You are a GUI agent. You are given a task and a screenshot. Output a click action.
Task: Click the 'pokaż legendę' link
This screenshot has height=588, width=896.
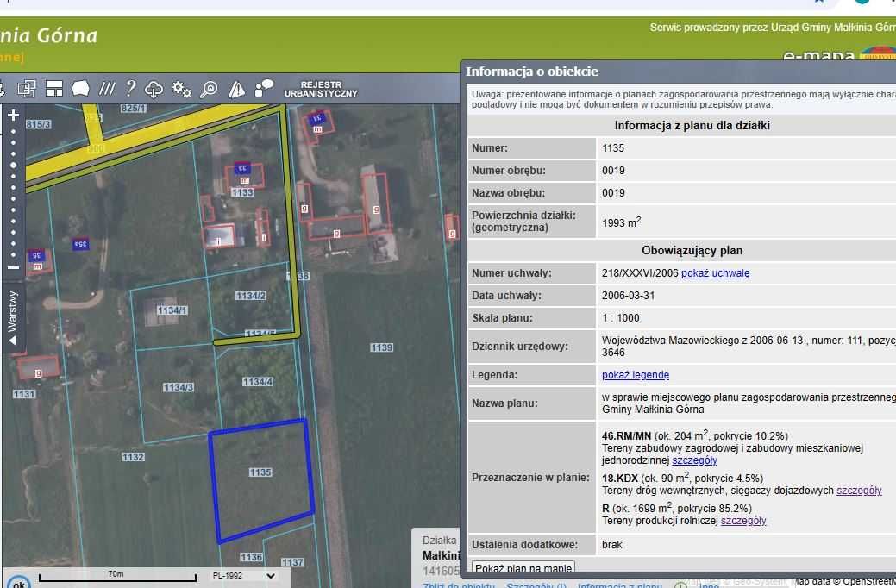[636, 375]
